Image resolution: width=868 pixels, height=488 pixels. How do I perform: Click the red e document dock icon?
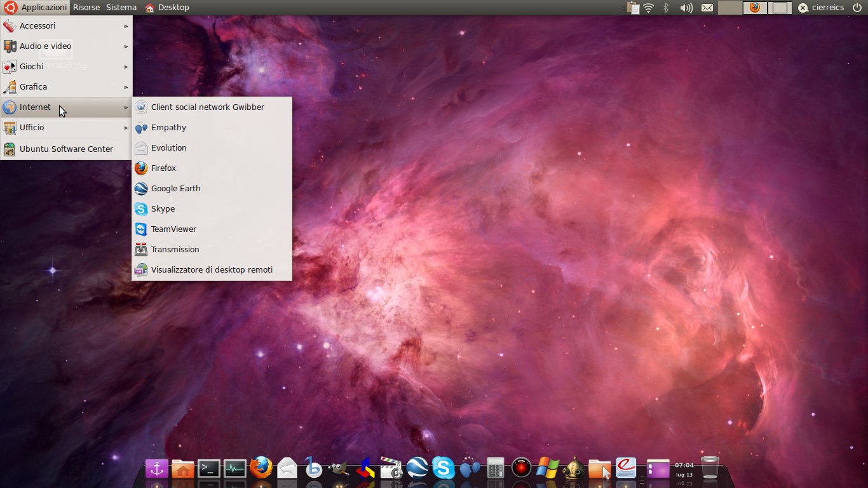point(626,468)
